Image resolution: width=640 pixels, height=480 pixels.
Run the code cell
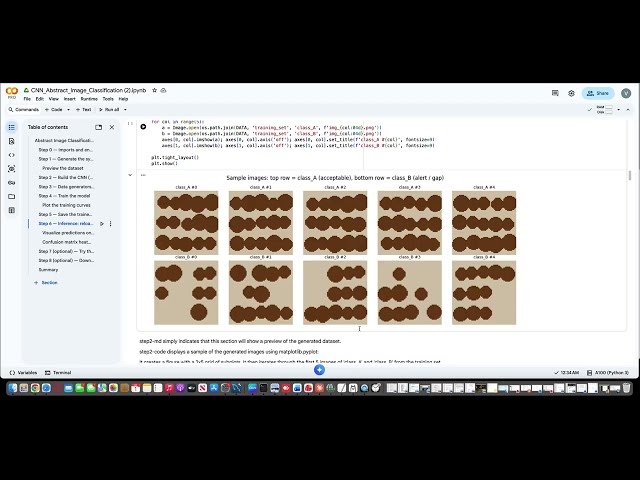[143, 127]
